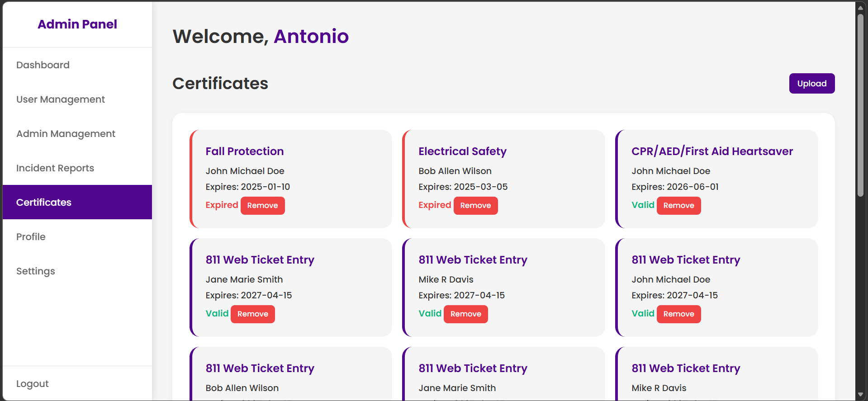Viewport: 868px width, 401px height.
Task: Click the Fall Protection certificate title
Action: click(x=245, y=151)
